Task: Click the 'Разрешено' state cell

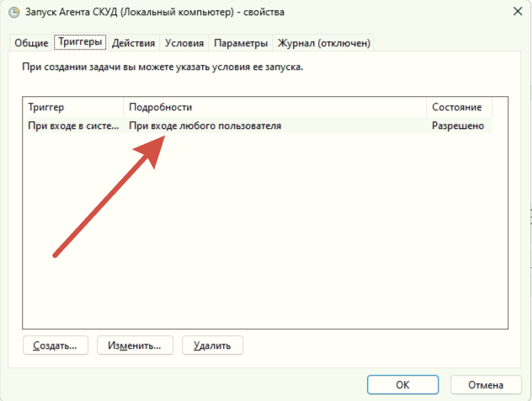Action: tap(459, 126)
